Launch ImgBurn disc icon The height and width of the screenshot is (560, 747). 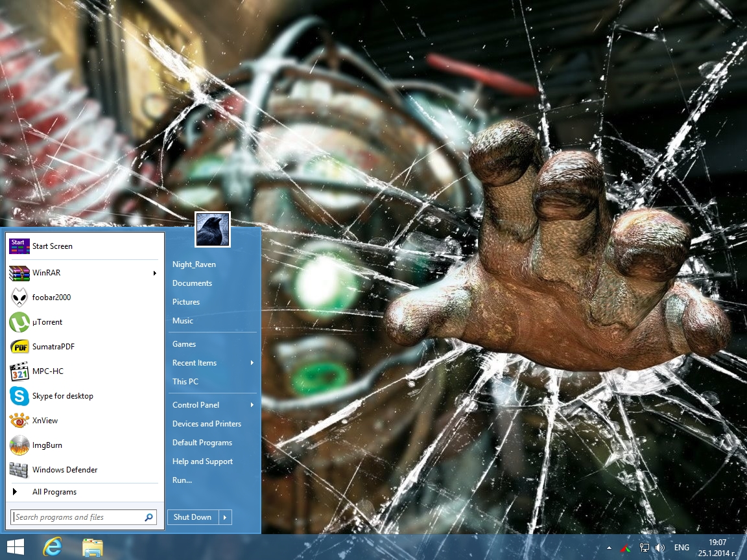coord(19,446)
